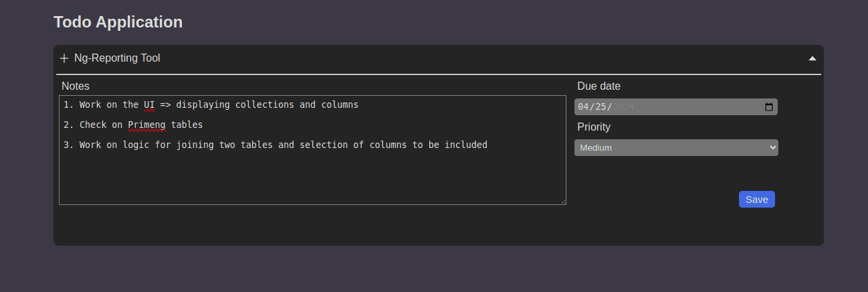This screenshot has width=868, height=292.
Task: Click the Due date label
Action: point(599,86)
